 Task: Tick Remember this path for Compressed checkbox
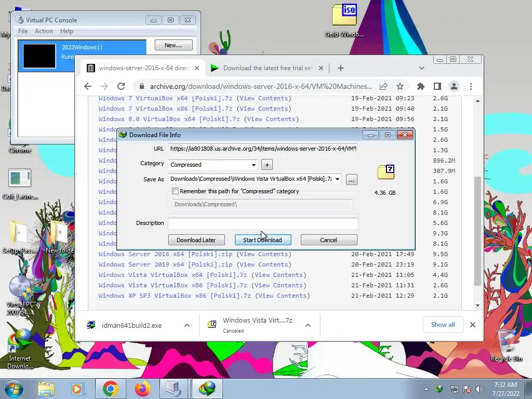pos(176,191)
